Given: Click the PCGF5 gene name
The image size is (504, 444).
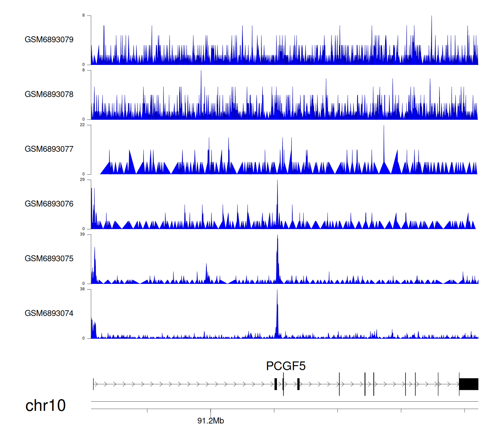Looking at the screenshot, I should (286, 366).
